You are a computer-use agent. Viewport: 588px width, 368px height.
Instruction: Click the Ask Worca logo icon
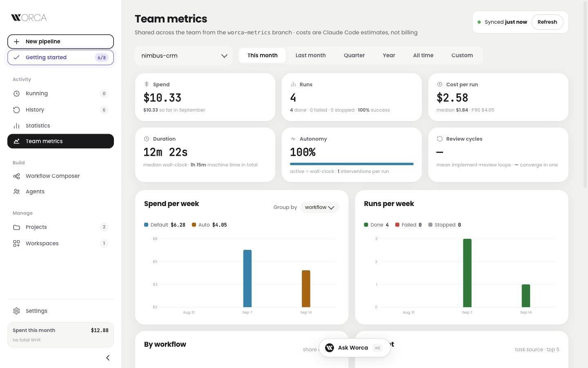tap(330, 348)
